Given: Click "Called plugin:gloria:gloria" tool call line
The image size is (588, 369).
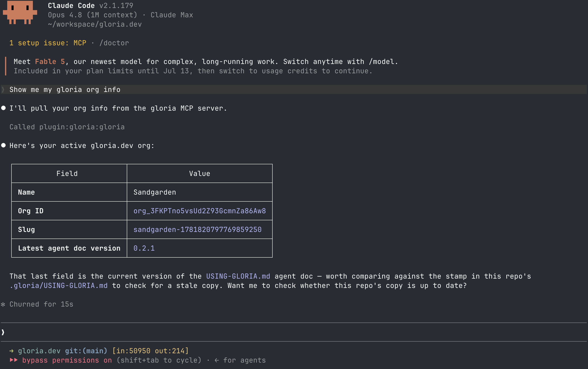Looking at the screenshot, I should 67,127.
